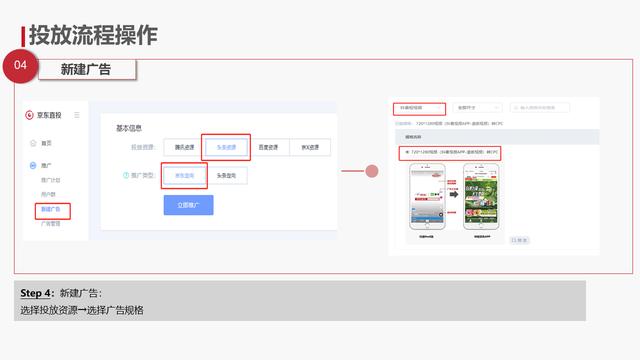Screen dimensions: 640x360
Task: Open the middle dropdown next to format selector
Action: [478, 108]
